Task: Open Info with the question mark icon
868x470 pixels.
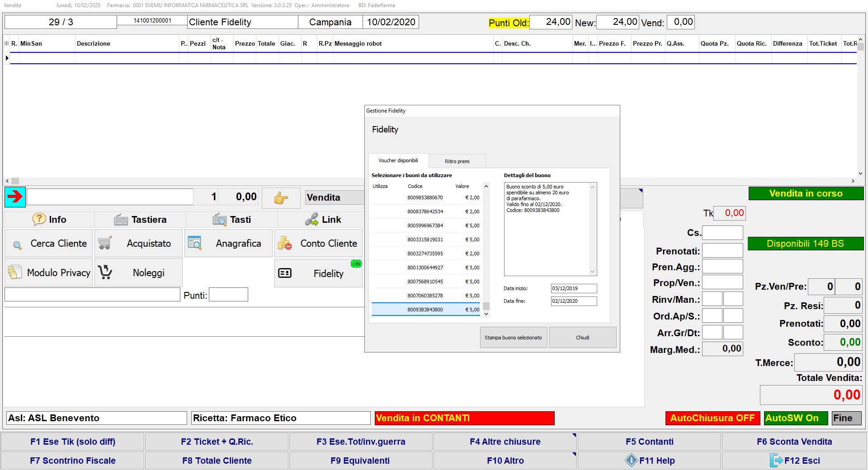Action: point(49,220)
